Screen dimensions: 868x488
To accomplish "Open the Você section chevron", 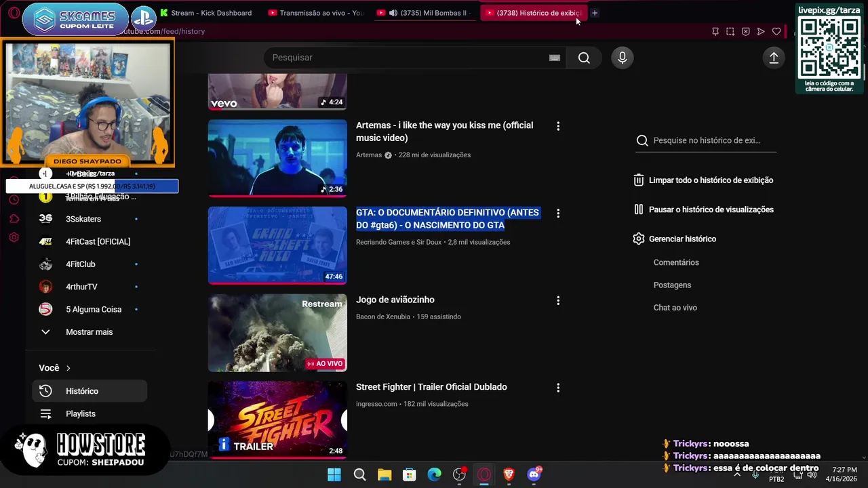I will pyautogui.click(x=68, y=368).
